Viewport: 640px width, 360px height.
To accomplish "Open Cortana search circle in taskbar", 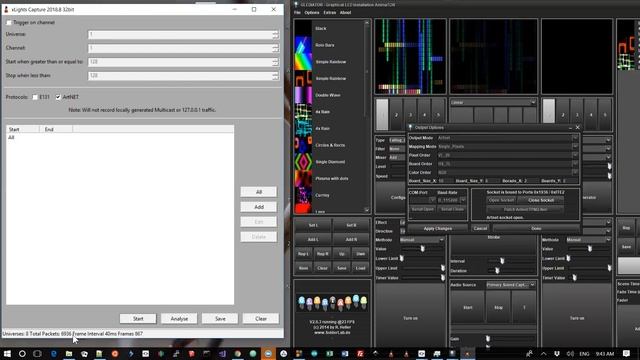I will (22, 353).
